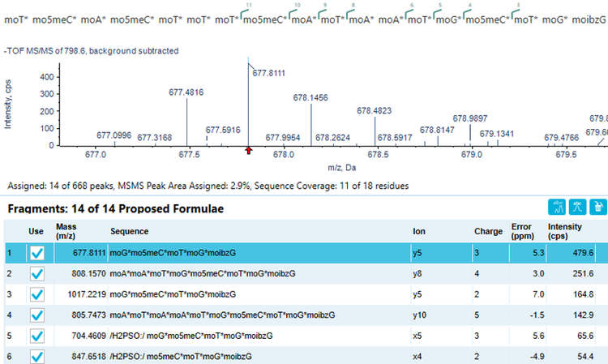This screenshot has height=364, width=608.
Task: Click the 677.4816 peak label
Action: coord(182,92)
